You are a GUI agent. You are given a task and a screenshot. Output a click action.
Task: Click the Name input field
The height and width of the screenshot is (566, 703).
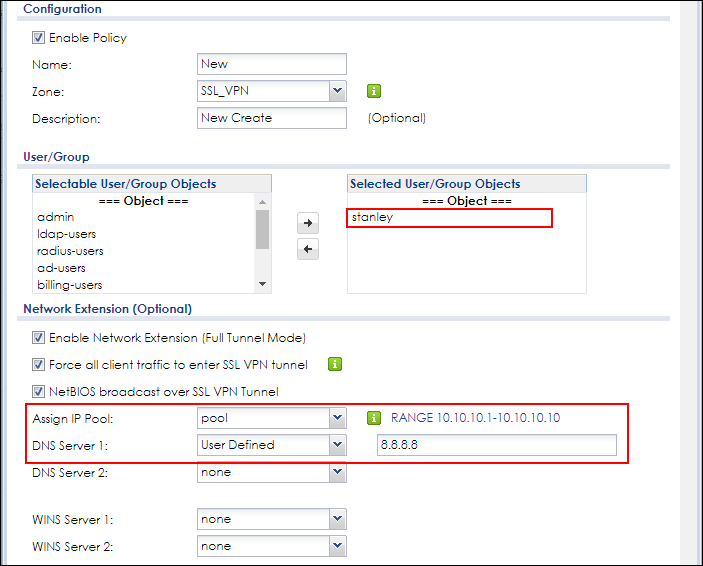[272, 64]
